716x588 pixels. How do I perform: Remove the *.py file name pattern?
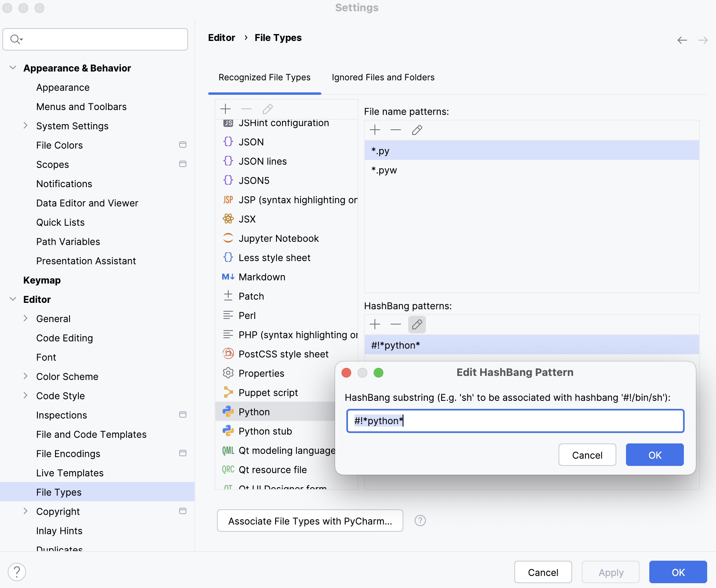click(396, 130)
